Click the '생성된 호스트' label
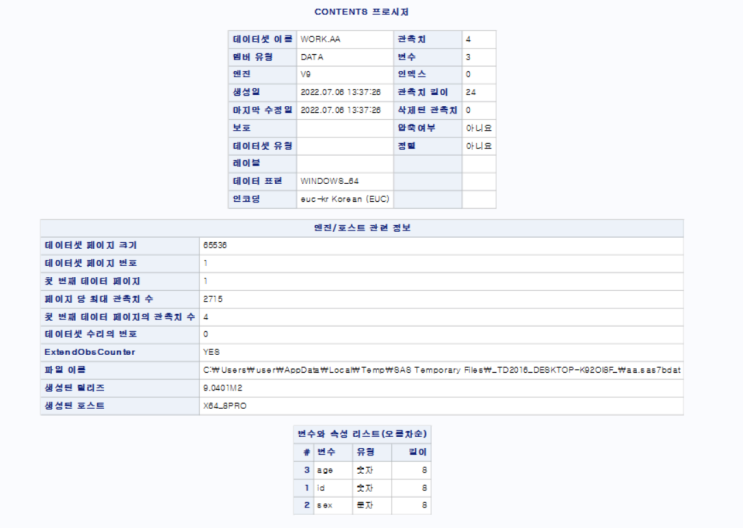The image size is (743, 528). point(74,406)
